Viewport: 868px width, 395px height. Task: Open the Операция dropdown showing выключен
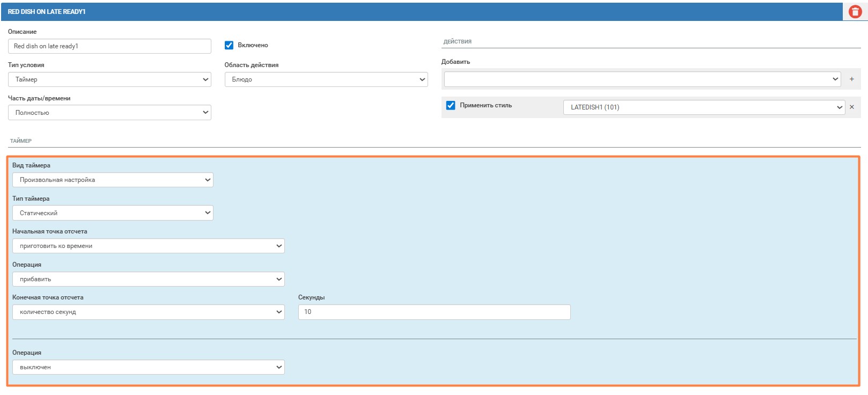coord(148,367)
